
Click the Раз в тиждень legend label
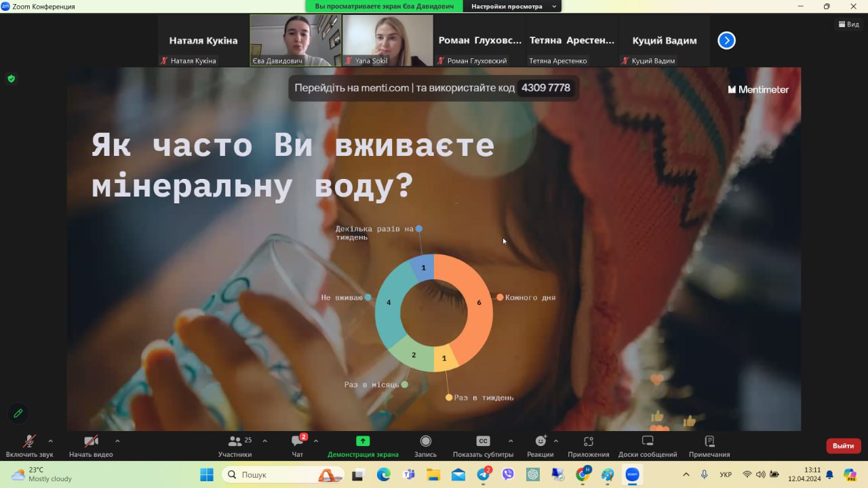484,398
